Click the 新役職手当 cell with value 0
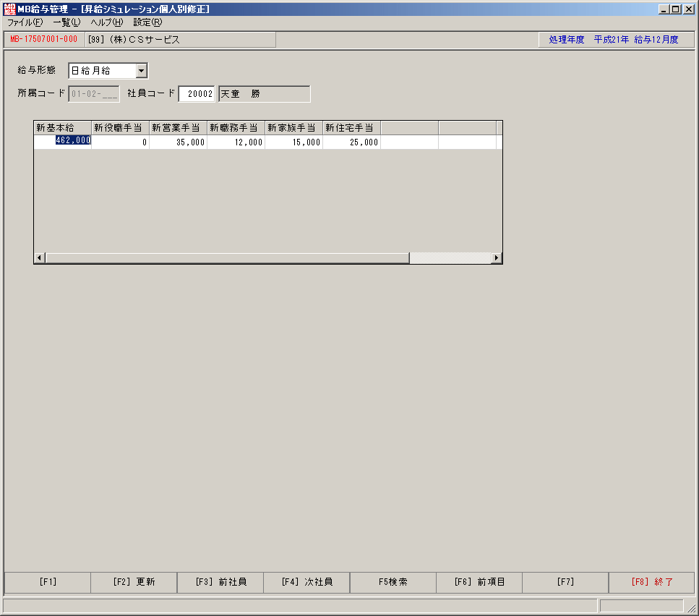 coord(121,142)
